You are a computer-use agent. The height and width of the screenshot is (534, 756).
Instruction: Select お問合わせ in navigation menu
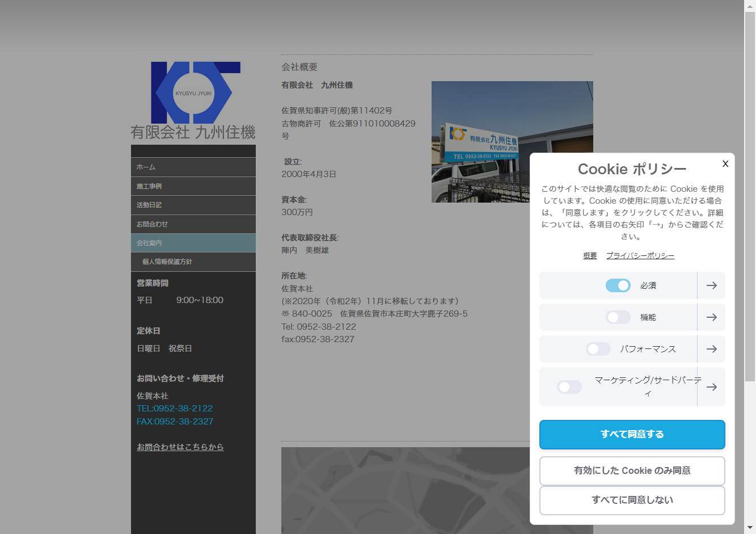tap(193, 224)
